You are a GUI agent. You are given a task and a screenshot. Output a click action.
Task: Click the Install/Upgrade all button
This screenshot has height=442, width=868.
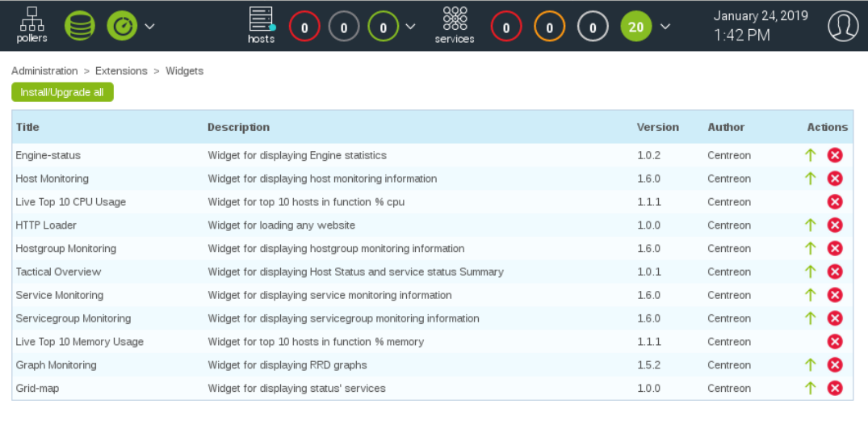coord(62,92)
